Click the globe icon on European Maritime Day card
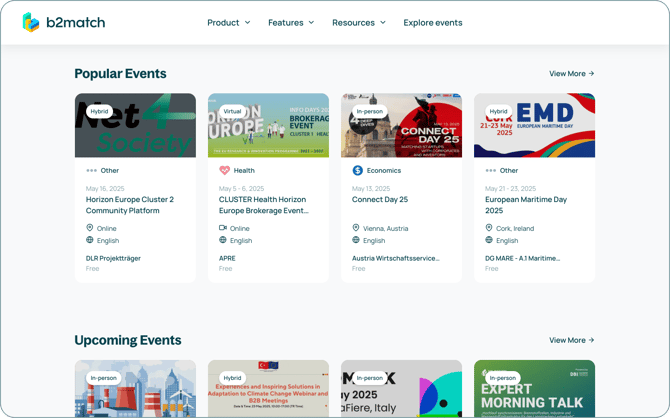This screenshot has height=418, width=670. pyautogui.click(x=489, y=240)
